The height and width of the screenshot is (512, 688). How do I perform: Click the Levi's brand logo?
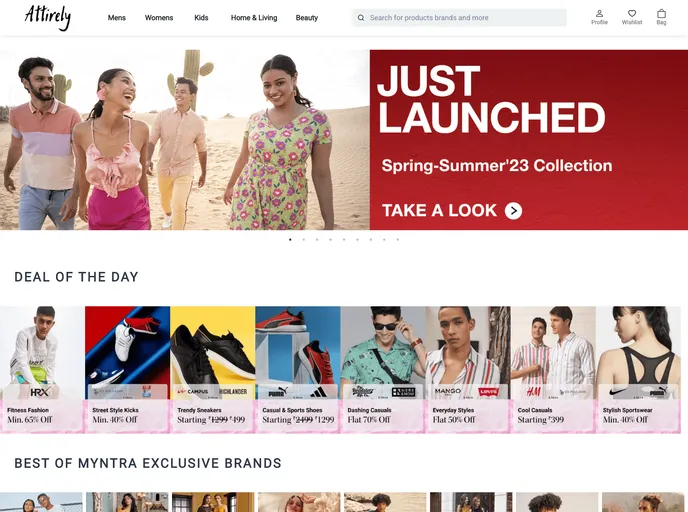[488, 391]
